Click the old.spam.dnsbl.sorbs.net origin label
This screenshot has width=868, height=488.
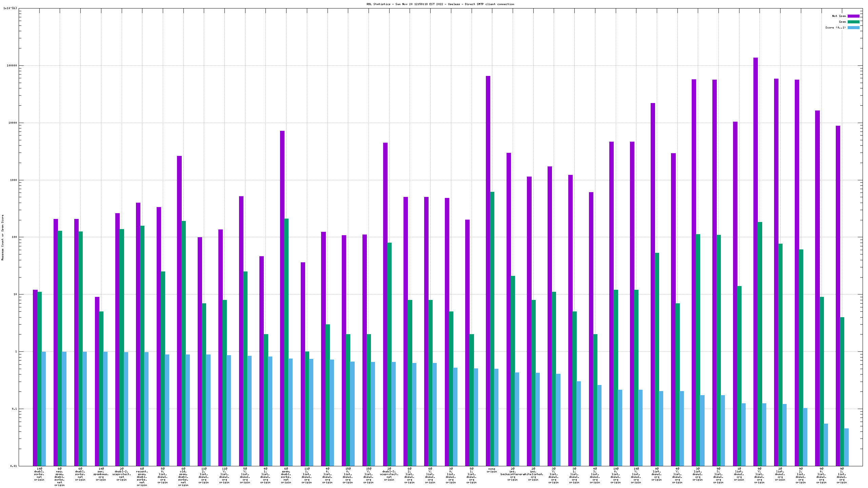click(183, 477)
